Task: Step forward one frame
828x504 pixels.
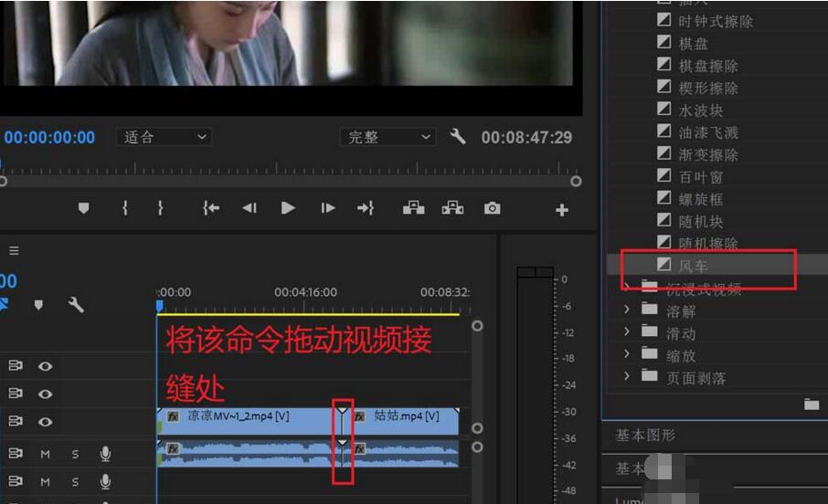Action: click(x=327, y=208)
